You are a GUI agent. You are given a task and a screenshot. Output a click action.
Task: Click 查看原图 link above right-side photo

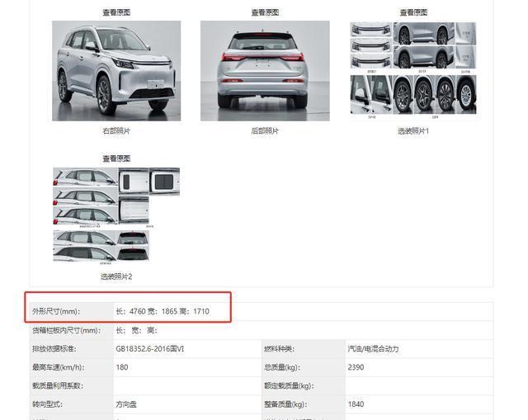point(116,12)
